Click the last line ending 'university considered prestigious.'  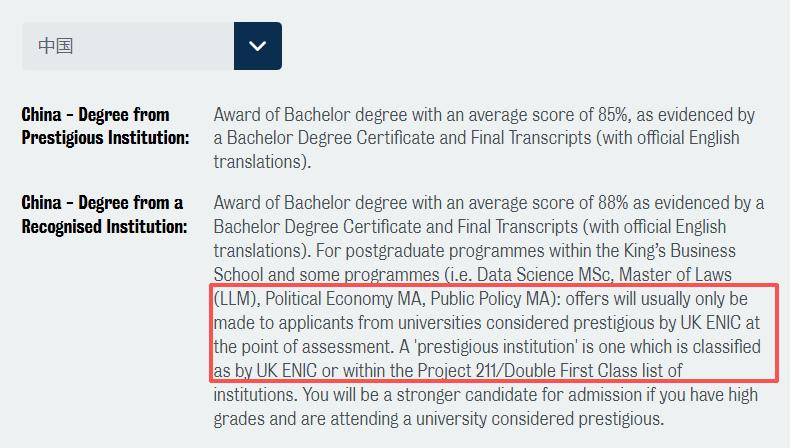pos(438,419)
